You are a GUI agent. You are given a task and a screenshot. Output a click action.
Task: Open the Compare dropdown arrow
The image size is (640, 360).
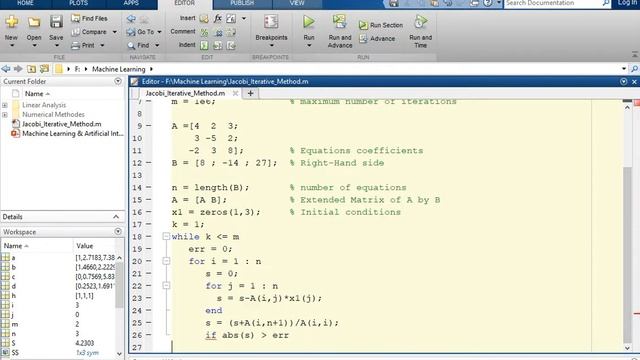pos(115,32)
